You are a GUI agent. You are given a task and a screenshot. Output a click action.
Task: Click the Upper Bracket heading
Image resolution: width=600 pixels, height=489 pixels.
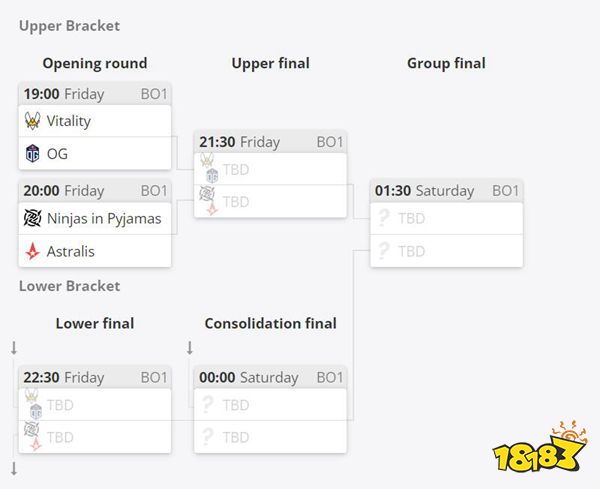pos(69,26)
